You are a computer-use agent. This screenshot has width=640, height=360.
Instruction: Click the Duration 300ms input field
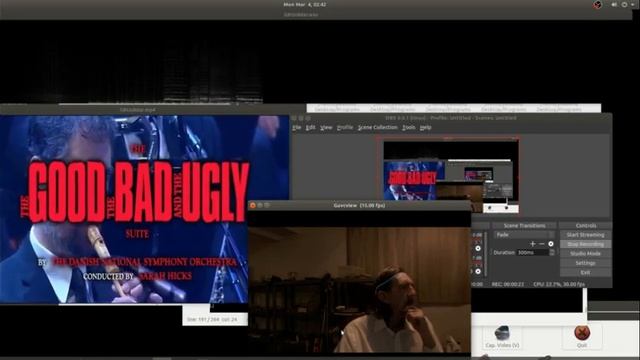[x=533, y=253]
